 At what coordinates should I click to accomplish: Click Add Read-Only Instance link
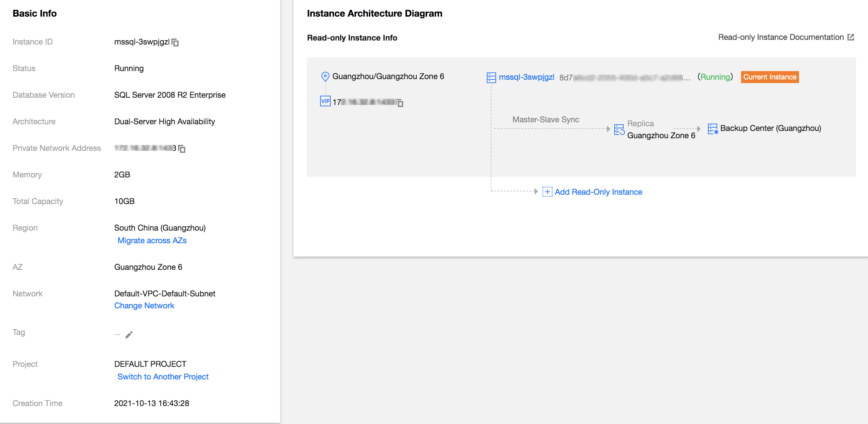(598, 192)
